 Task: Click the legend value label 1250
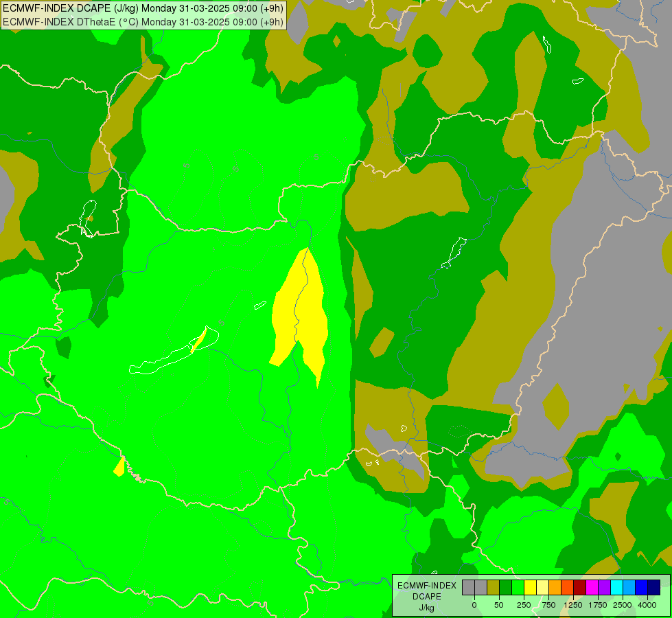(573, 605)
